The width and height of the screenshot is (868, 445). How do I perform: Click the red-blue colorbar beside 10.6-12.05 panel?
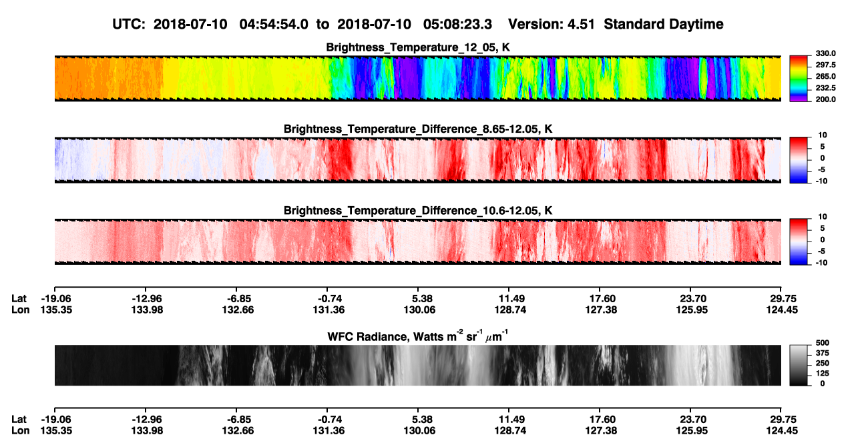(799, 242)
